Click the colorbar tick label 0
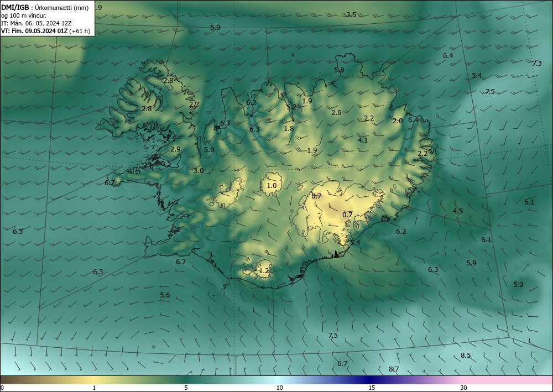 coord(2,388)
